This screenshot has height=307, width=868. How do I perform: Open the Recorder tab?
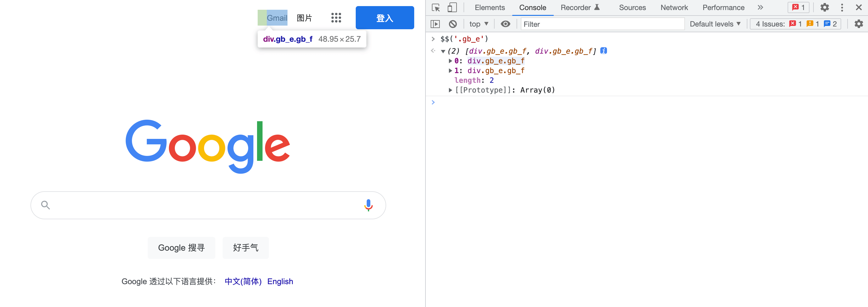[580, 7]
